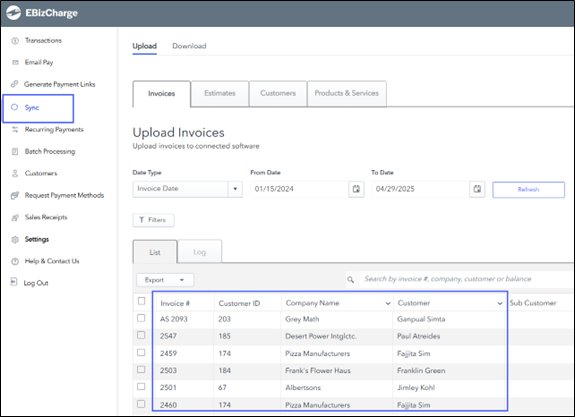Open the To Date calendar picker icon

point(477,189)
